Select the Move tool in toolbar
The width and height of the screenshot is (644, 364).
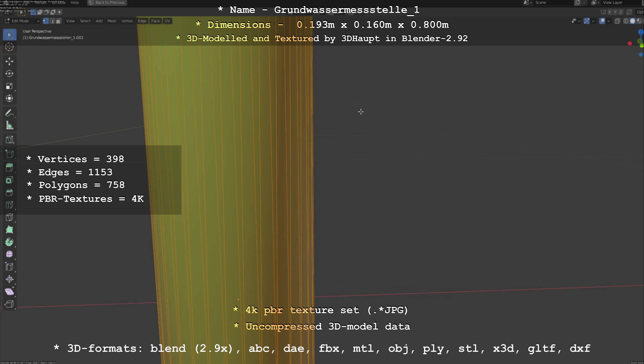point(9,61)
